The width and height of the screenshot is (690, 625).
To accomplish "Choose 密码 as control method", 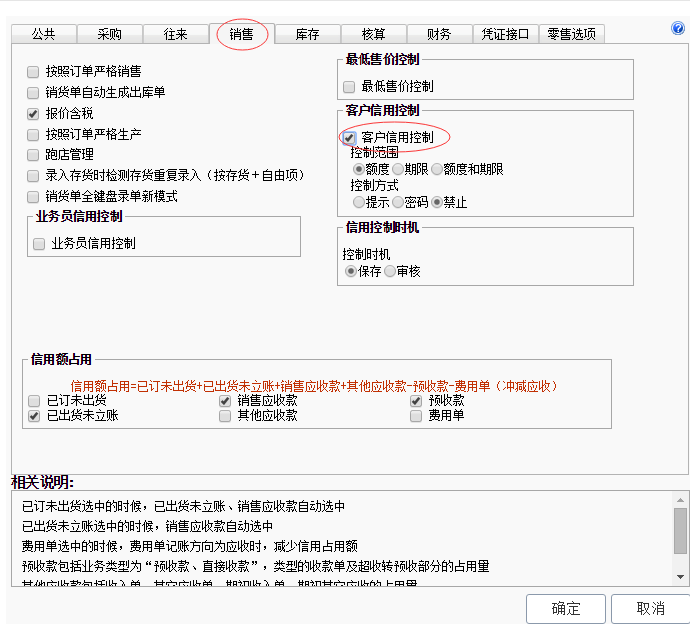I will pos(398,202).
